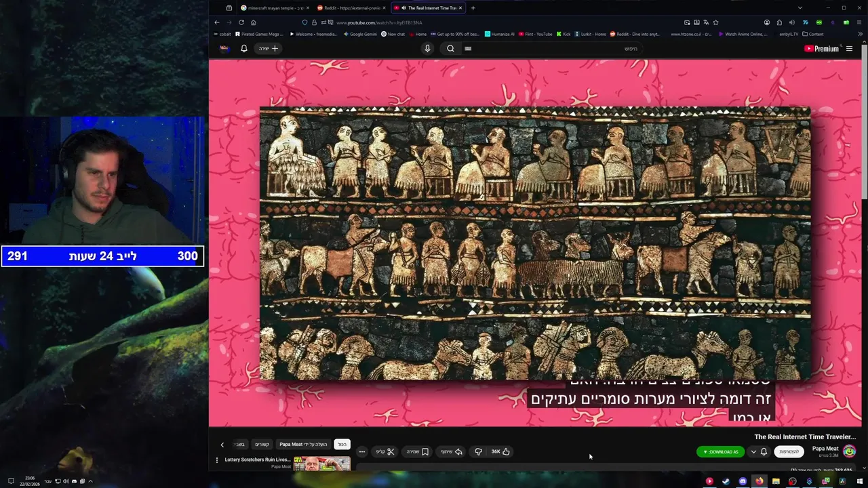This screenshot has width=868, height=488.
Task: Click the video title 'The Real Internet Time Traveler...'
Action: pyautogui.click(x=805, y=437)
